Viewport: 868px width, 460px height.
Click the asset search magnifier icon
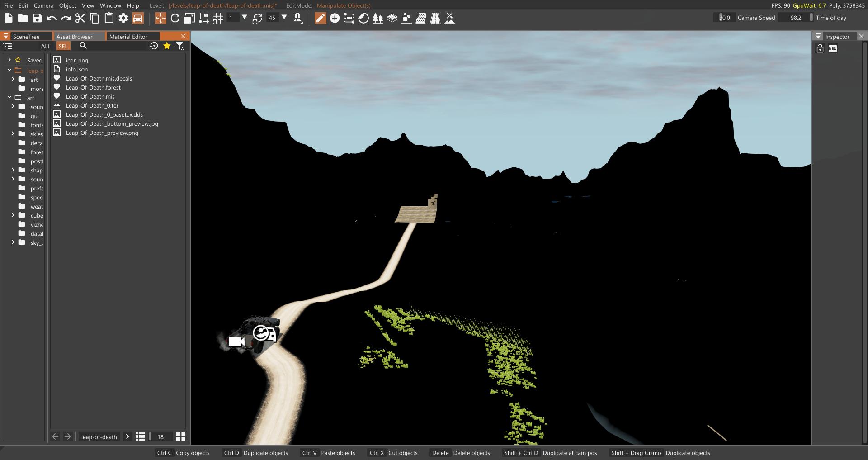click(x=83, y=46)
